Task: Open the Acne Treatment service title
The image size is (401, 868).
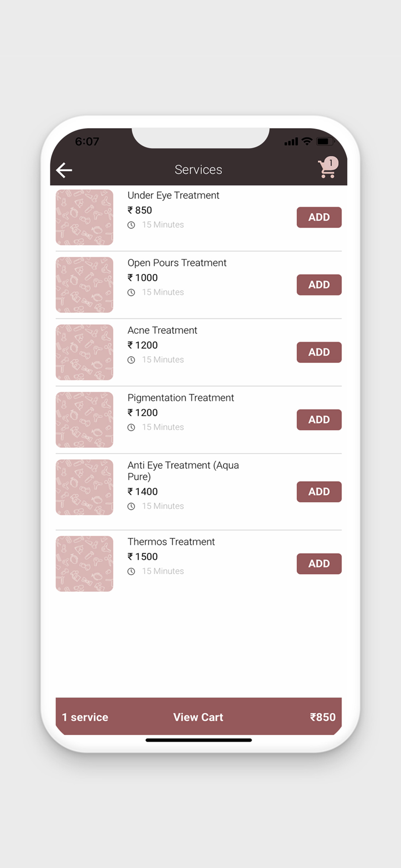Action: [162, 330]
